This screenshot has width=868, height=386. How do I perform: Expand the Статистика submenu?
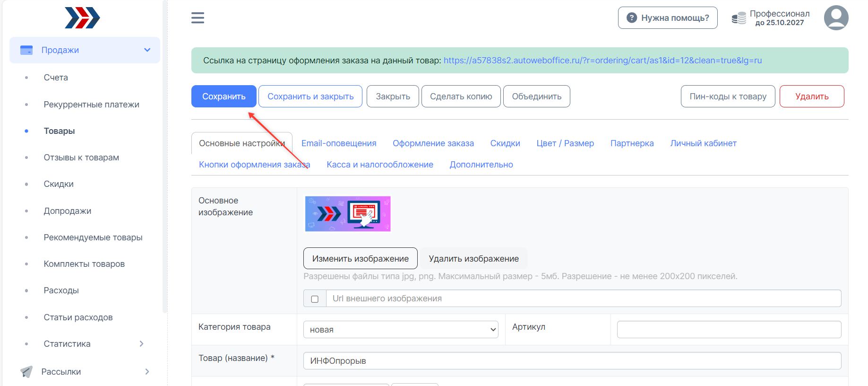pyautogui.click(x=141, y=344)
